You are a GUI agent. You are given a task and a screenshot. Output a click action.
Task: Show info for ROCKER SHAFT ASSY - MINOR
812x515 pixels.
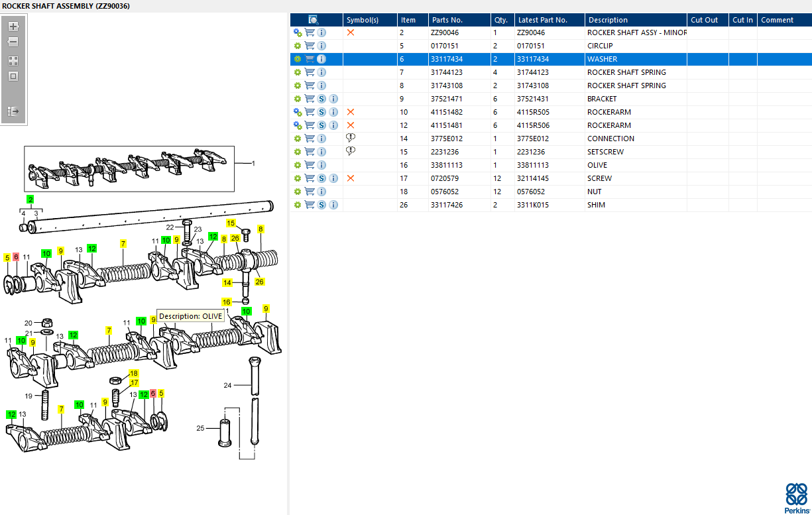tap(321, 32)
